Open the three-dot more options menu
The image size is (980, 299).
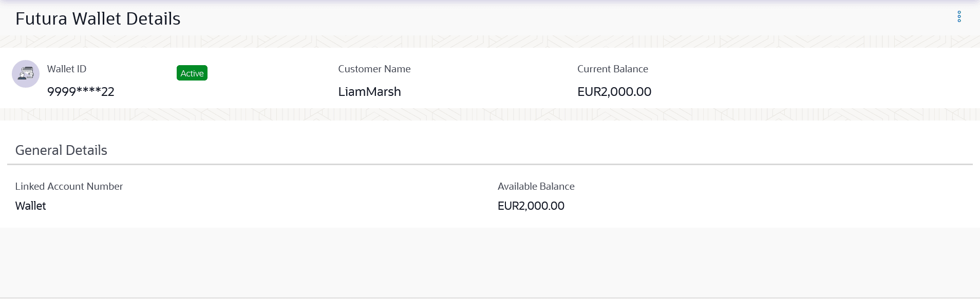tap(959, 17)
